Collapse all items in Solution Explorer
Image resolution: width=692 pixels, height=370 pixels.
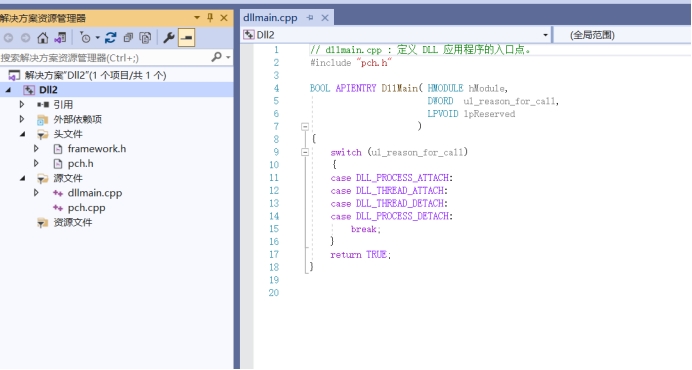tap(128, 38)
